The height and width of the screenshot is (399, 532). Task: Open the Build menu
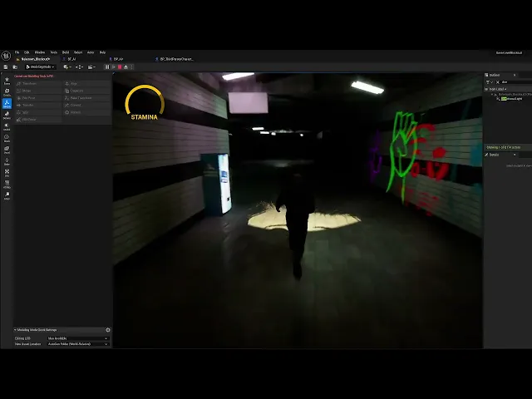coord(66,52)
